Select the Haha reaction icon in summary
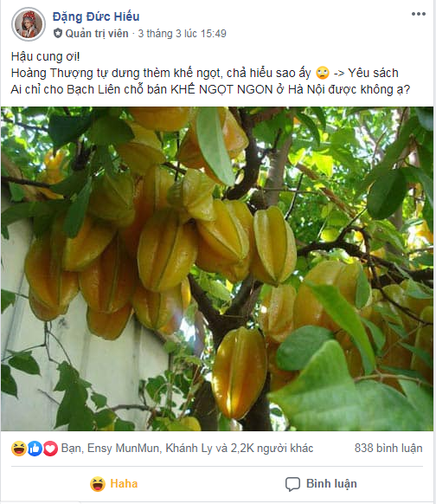 tap(19, 449)
